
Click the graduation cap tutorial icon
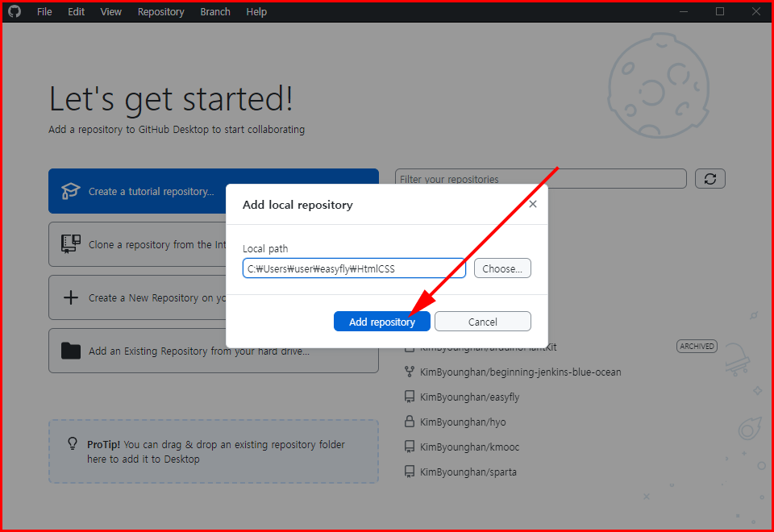(71, 191)
